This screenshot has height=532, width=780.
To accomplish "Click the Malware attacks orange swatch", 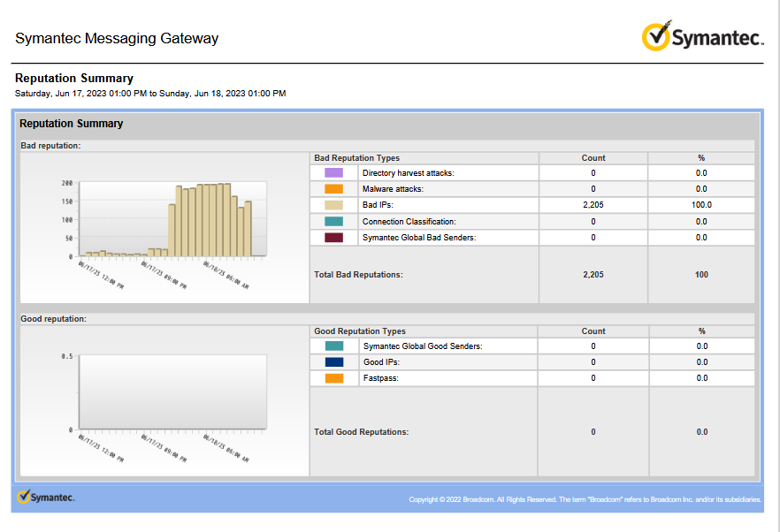I will [333, 189].
